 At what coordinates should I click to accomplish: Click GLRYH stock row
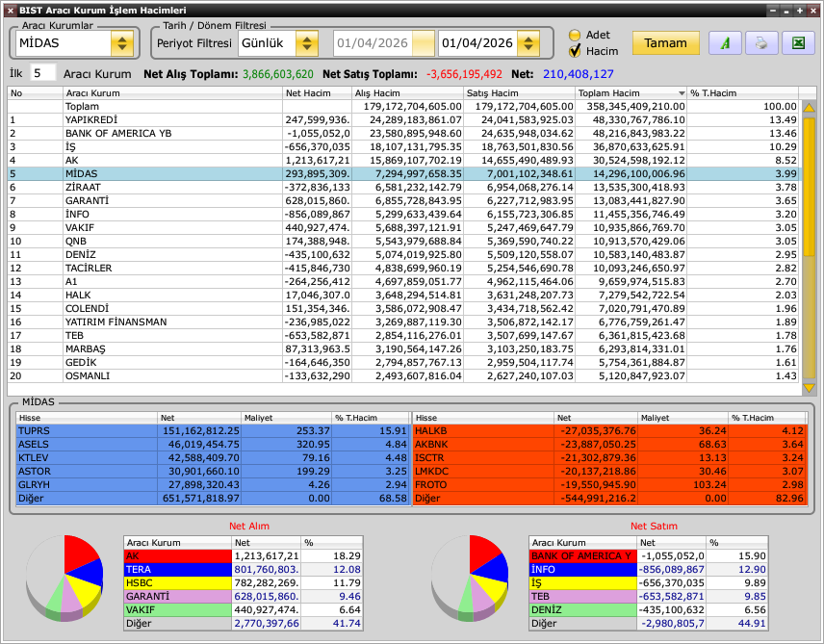pyautogui.click(x=213, y=485)
